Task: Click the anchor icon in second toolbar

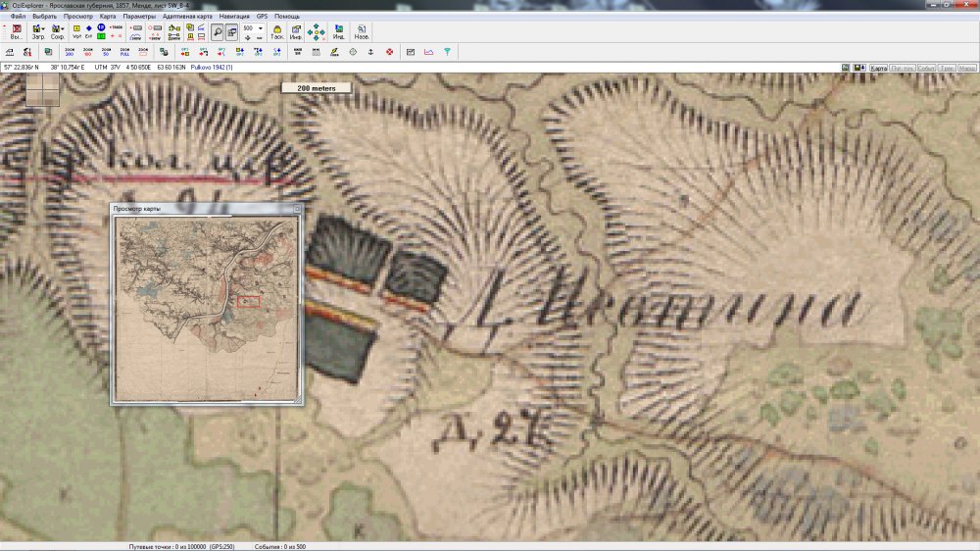Action: (x=370, y=51)
